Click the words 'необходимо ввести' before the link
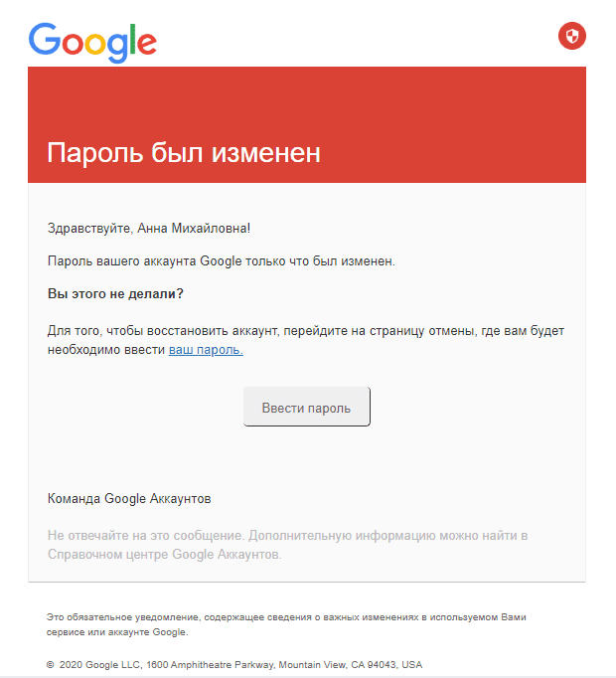Image resolution: width=616 pixels, height=678 pixels. [106, 349]
